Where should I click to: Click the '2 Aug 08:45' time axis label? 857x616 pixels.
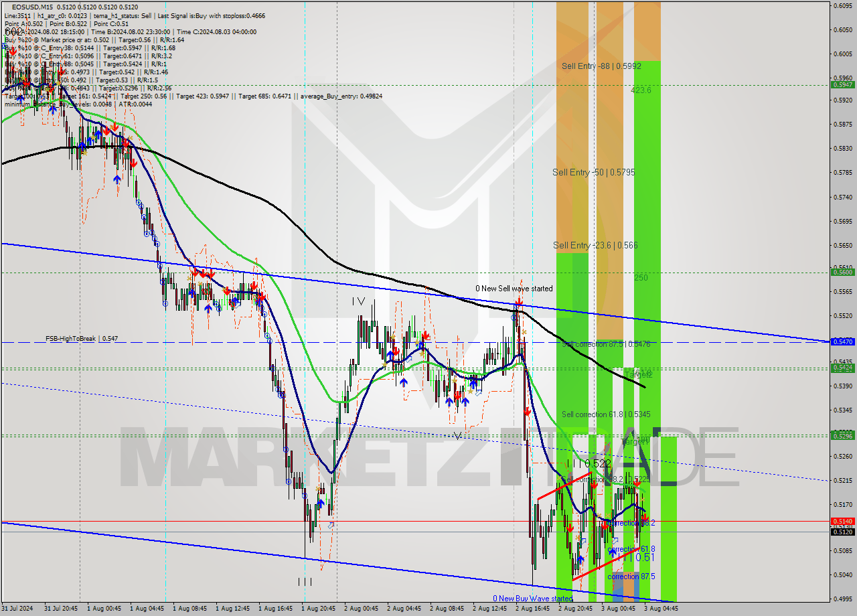pyautogui.click(x=447, y=609)
